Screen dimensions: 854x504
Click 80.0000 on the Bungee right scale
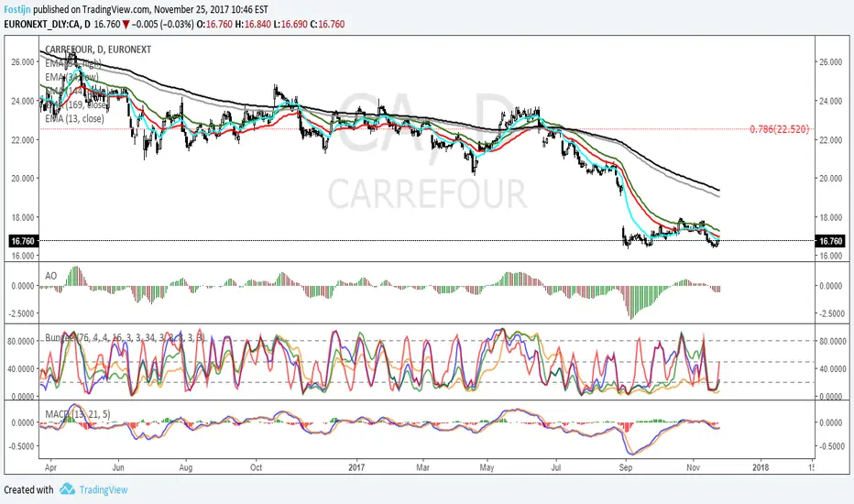click(x=832, y=341)
